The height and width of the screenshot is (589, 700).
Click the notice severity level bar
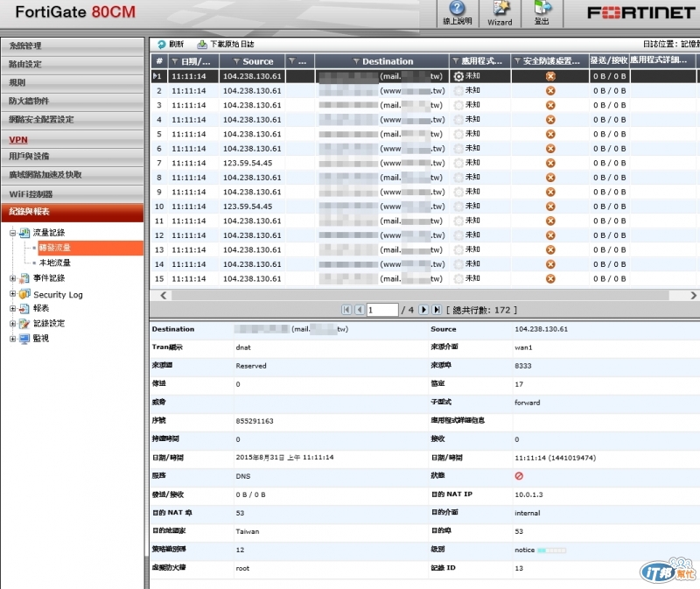(552, 550)
